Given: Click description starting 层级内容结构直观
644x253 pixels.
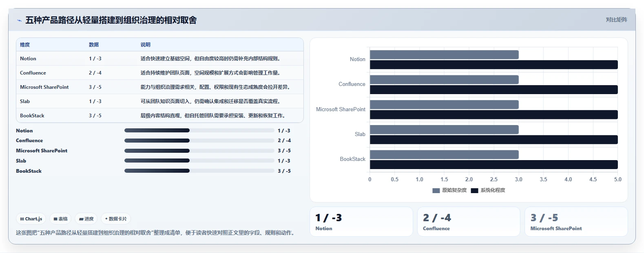Looking at the screenshot, I should [213, 116].
